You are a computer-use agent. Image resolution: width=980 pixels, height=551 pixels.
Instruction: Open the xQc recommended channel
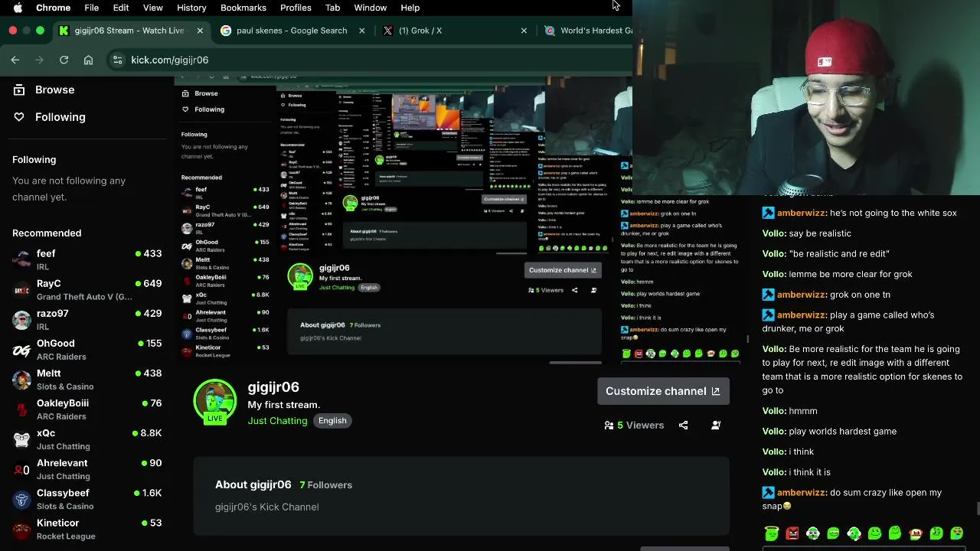pyautogui.click(x=87, y=439)
